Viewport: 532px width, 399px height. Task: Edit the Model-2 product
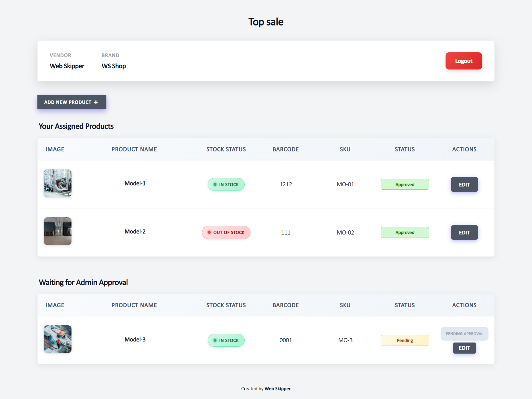(464, 233)
